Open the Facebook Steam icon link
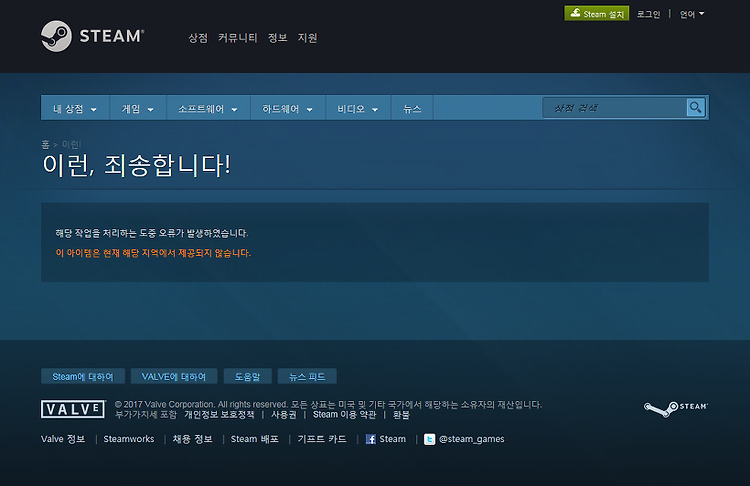 click(371, 439)
